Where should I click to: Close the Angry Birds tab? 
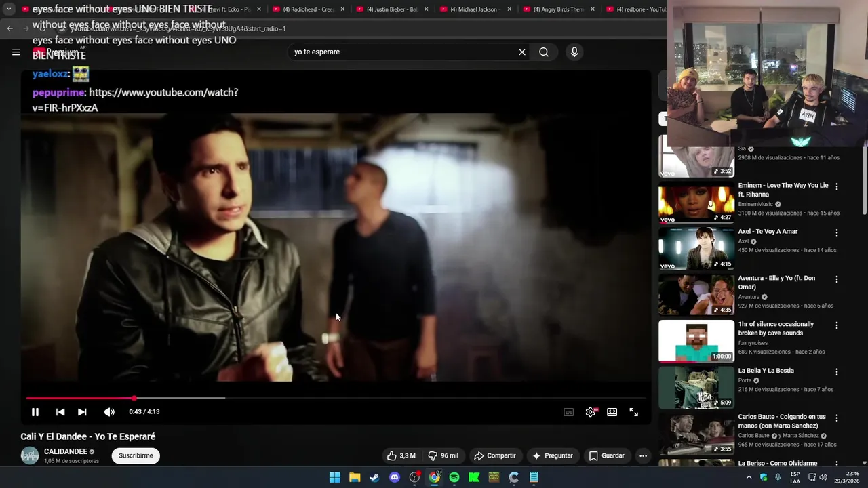(x=593, y=9)
